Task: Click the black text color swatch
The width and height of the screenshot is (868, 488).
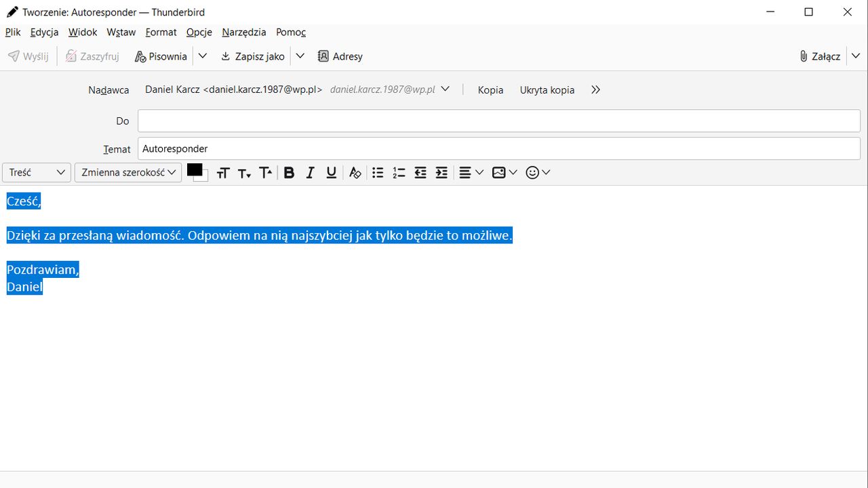Action: coord(195,170)
